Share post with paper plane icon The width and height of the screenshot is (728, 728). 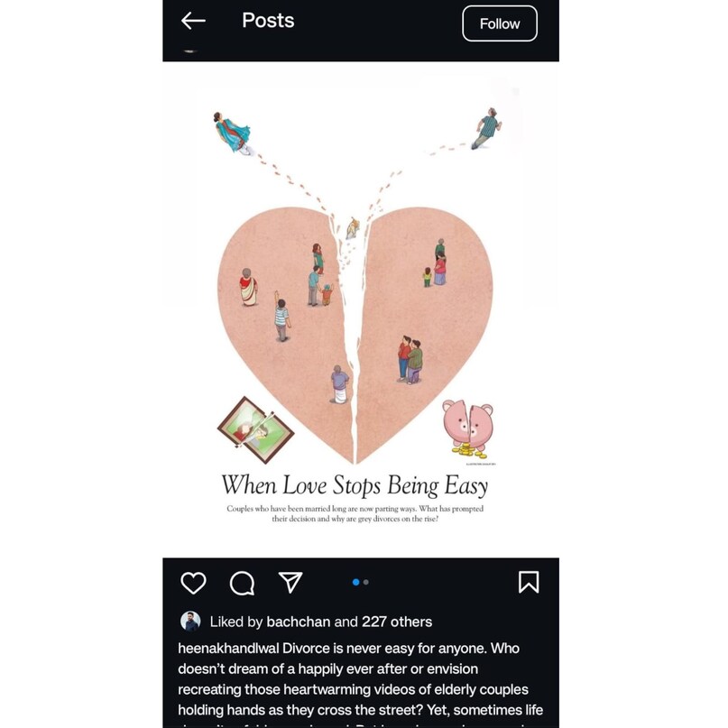click(290, 582)
